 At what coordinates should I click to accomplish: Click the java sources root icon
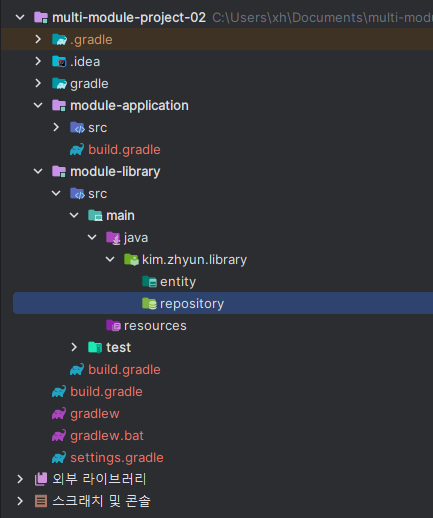[113, 238]
